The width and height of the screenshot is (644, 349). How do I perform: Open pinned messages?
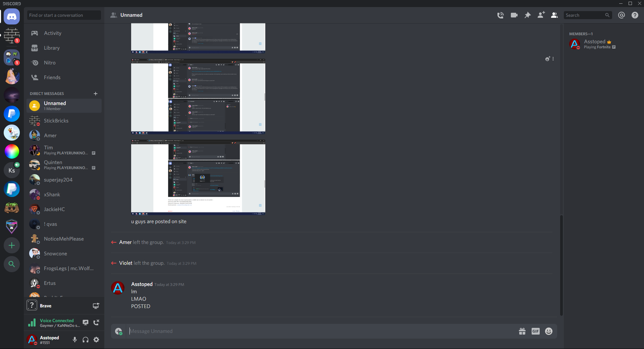click(x=528, y=15)
